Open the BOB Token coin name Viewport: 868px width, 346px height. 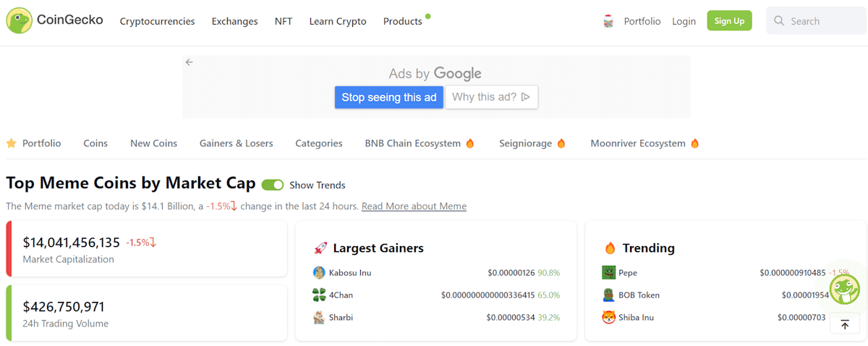click(x=639, y=295)
